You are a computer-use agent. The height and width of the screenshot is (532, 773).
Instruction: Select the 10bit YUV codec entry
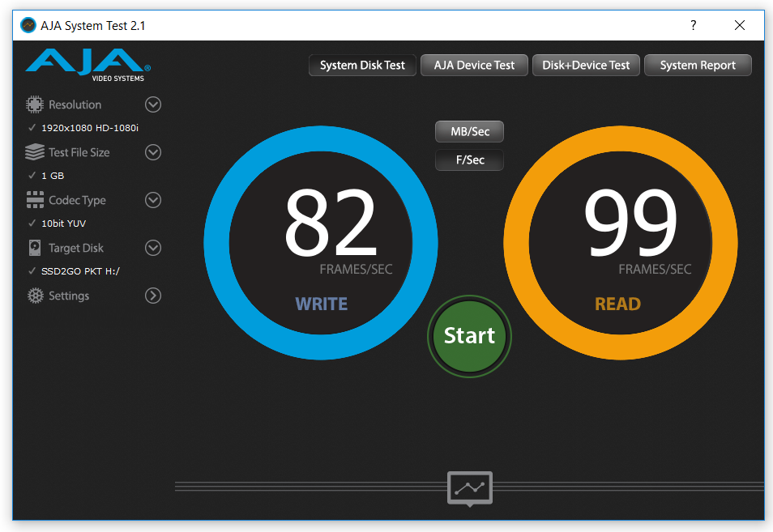coord(63,223)
